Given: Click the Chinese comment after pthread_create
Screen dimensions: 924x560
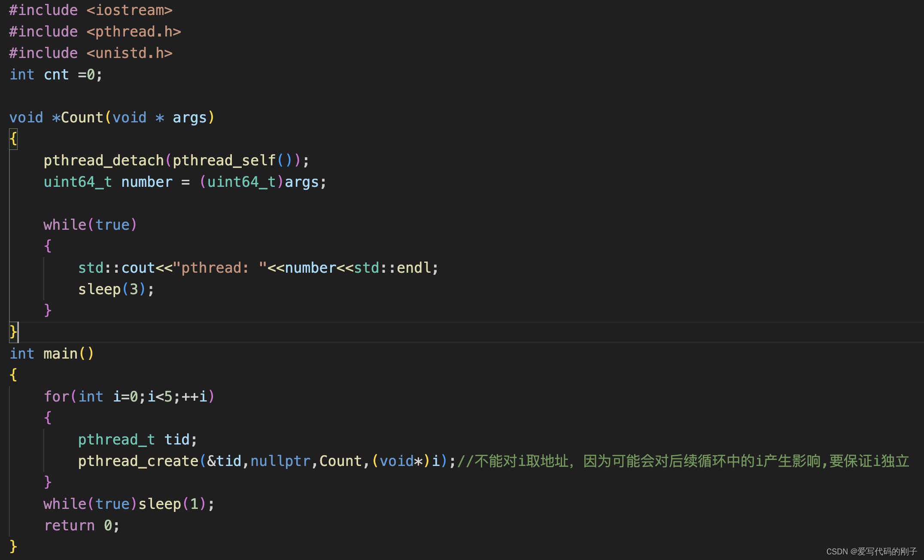Looking at the screenshot, I should 683,461.
